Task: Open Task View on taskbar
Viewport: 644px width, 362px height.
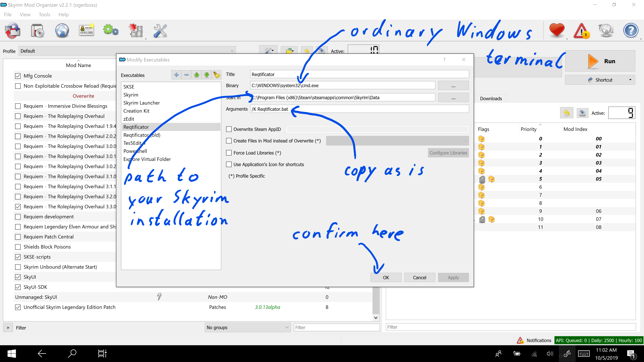Action: coord(102,353)
